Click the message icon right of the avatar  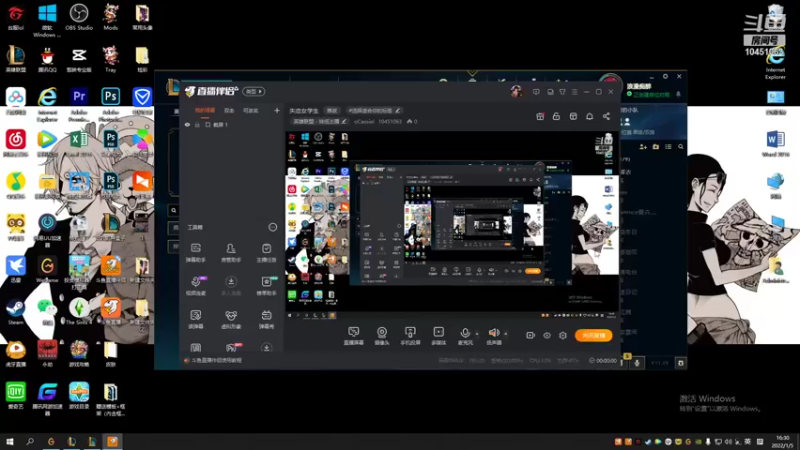point(536,92)
